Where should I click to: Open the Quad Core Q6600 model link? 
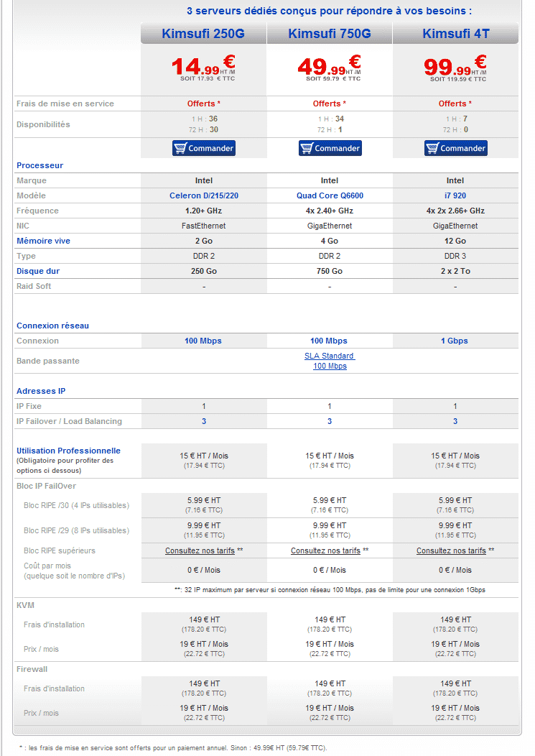coord(330,195)
